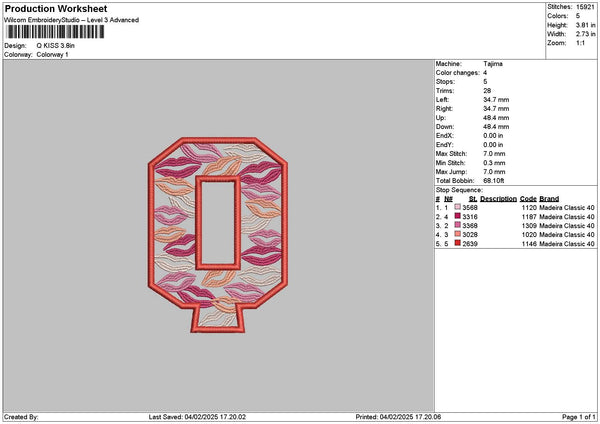Click the pink 3368 thread swatch

point(457,225)
